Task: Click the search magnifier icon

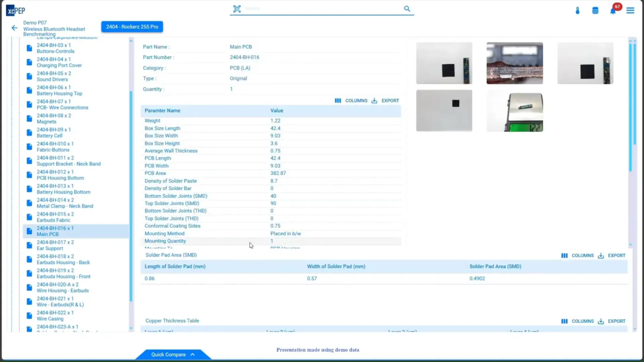Action: click(x=407, y=9)
